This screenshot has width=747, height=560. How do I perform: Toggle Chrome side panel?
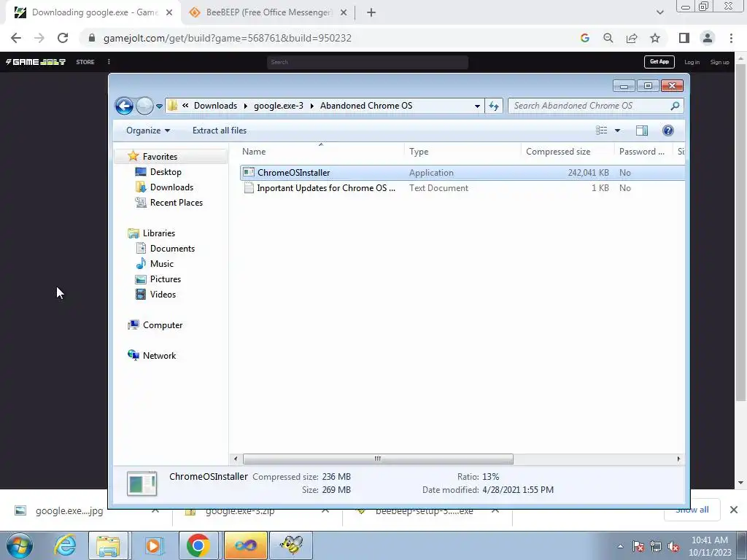coord(684,38)
